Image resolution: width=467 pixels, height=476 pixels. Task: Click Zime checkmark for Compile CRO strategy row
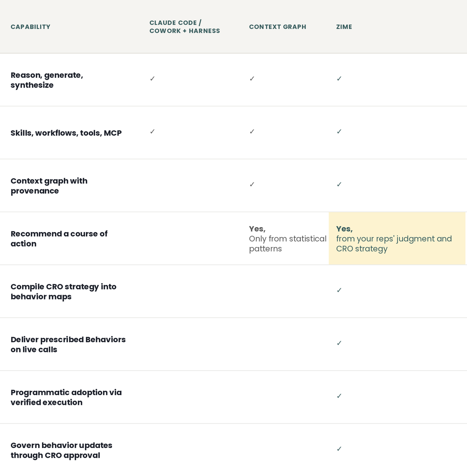point(339,290)
